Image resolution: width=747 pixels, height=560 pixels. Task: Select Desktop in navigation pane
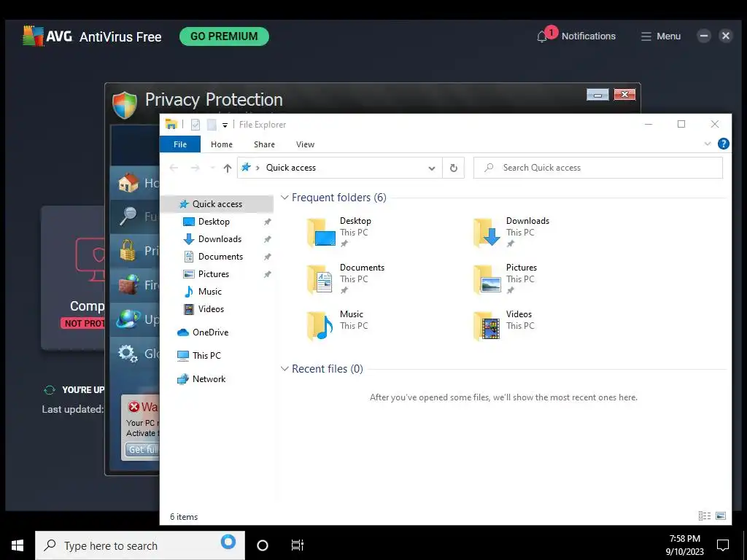[x=214, y=222]
